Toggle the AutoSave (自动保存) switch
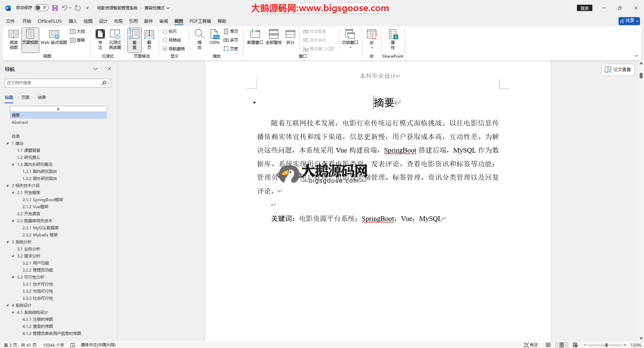This screenshot has height=348, width=644. click(x=41, y=8)
